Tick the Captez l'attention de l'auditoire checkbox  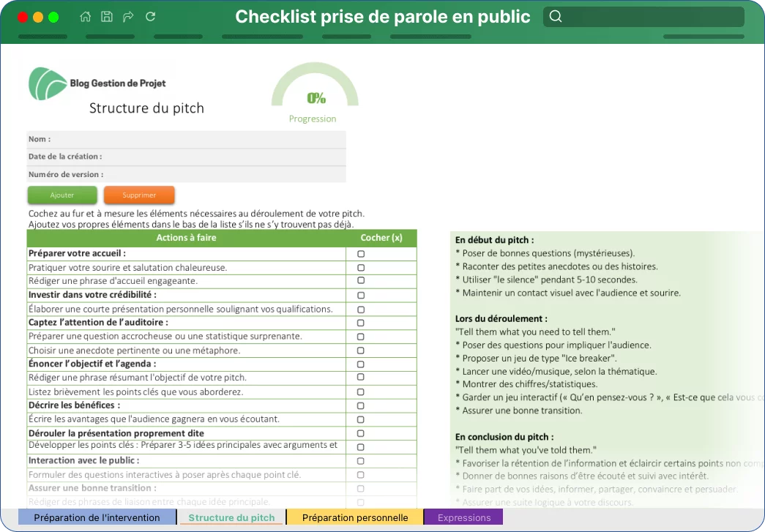[x=361, y=322]
